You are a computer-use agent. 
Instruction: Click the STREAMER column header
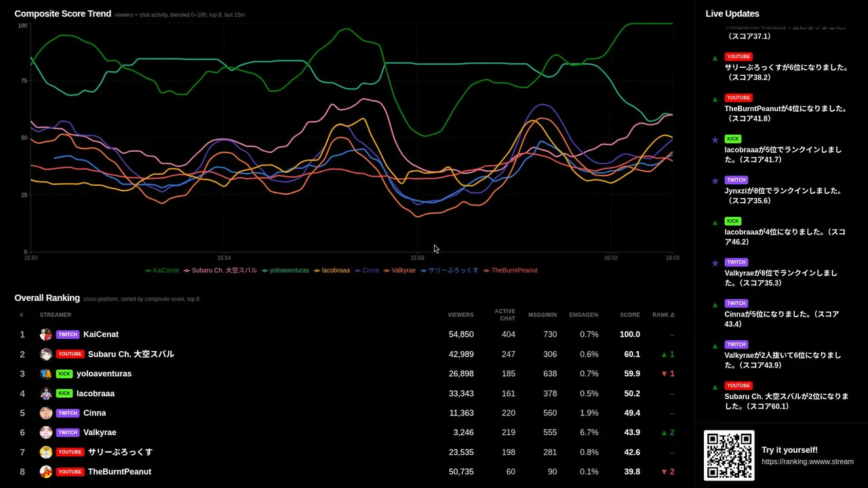point(56,315)
